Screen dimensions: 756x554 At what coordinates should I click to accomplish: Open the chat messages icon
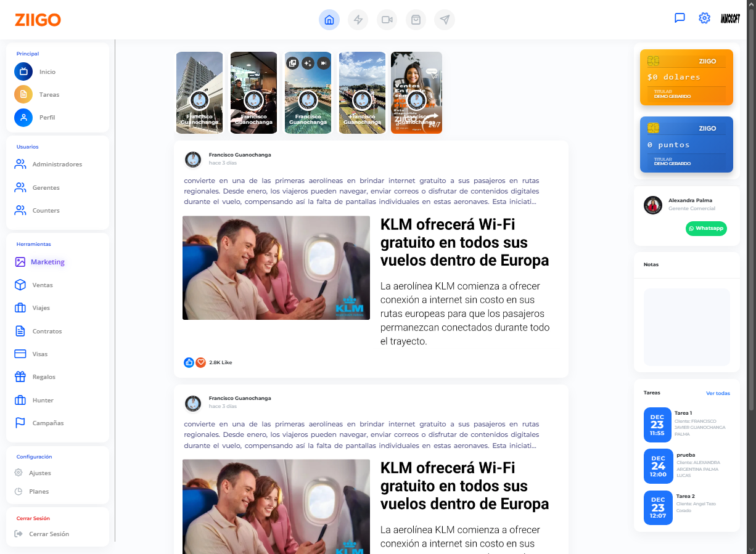point(680,18)
